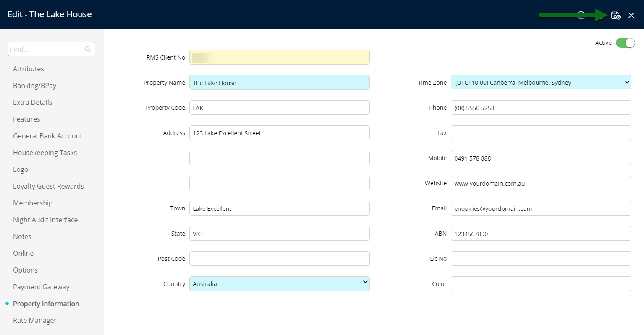Click the Property Code field

tap(280, 108)
